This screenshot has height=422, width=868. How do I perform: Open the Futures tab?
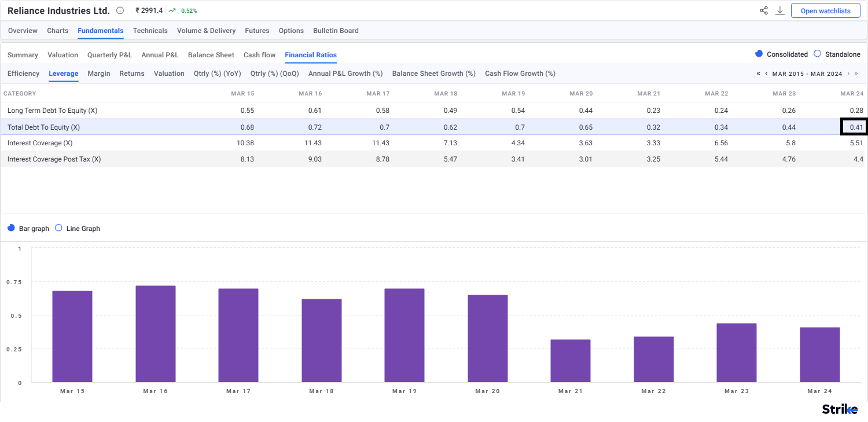click(x=257, y=31)
